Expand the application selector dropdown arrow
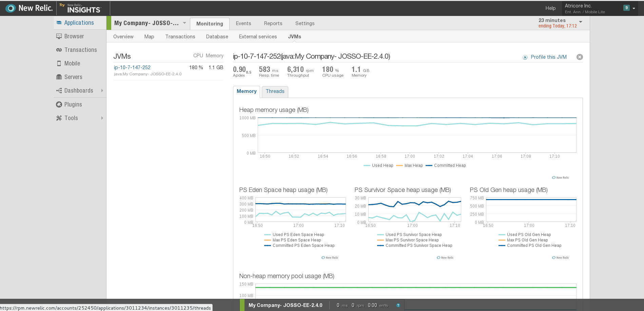The image size is (644, 311). (184, 23)
